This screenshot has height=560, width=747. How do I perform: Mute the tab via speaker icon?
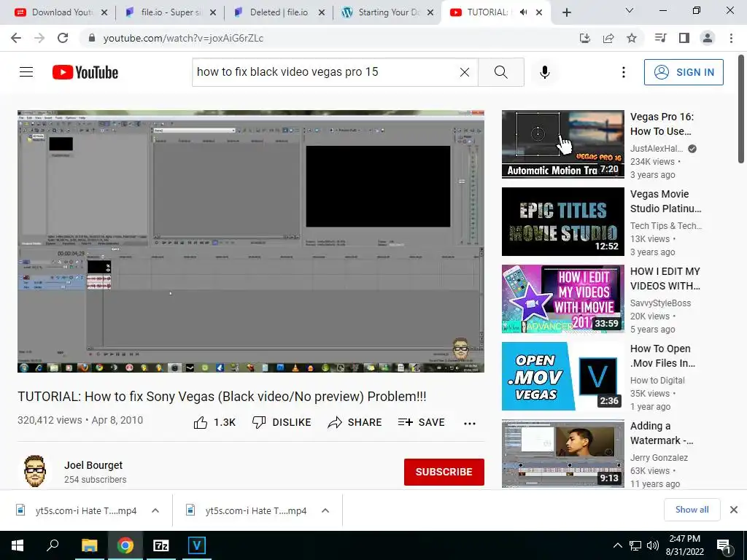pos(524,12)
